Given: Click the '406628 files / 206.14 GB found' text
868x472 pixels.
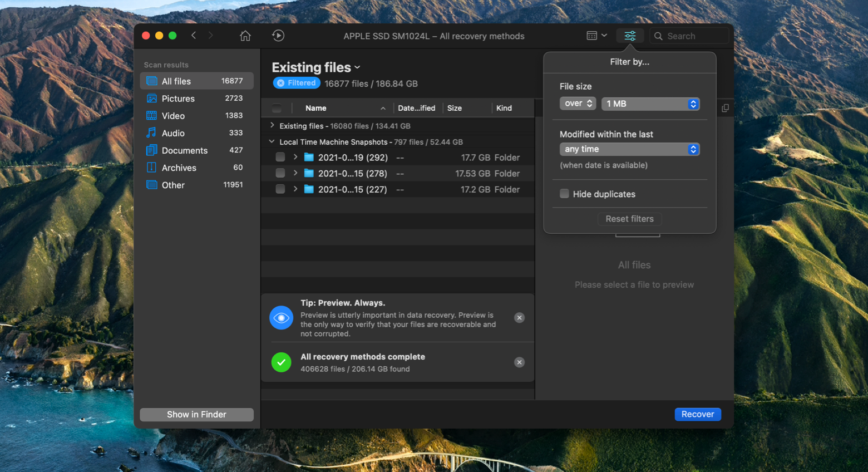Looking at the screenshot, I should 355,369.
